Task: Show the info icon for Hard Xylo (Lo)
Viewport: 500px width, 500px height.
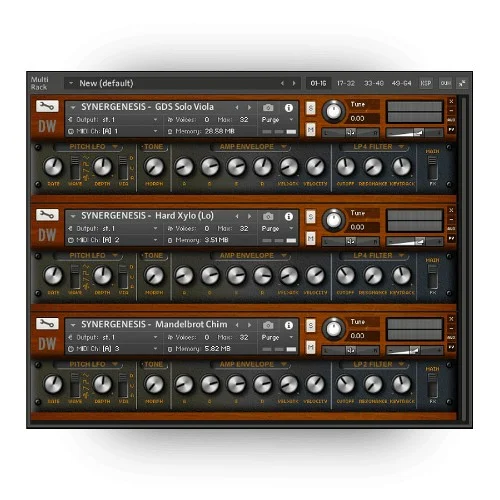Action: (x=289, y=216)
